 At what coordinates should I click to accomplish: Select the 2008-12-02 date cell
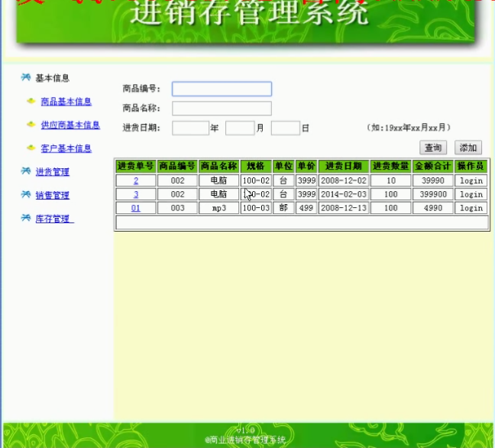(344, 180)
